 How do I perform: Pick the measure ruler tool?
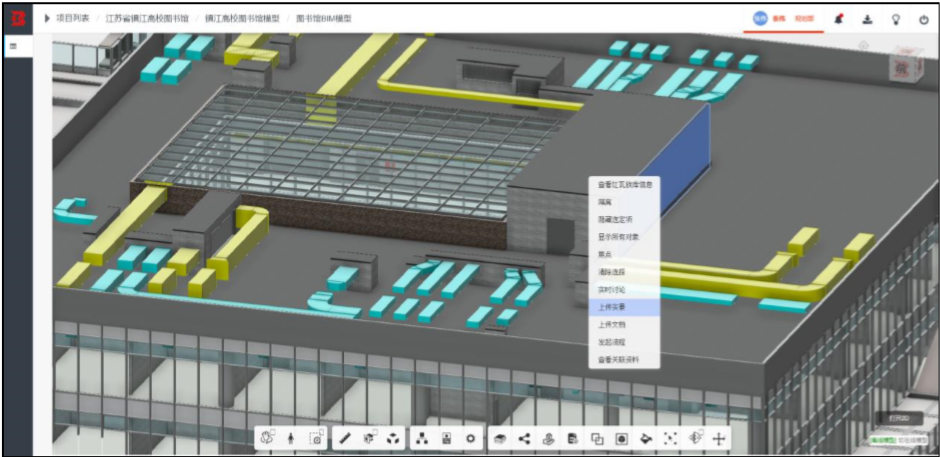click(345, 438)
